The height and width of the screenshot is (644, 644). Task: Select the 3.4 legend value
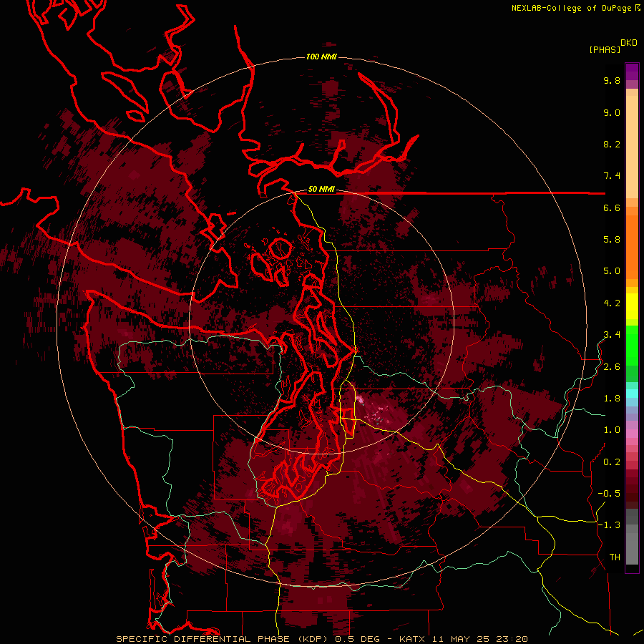point(612,335)
